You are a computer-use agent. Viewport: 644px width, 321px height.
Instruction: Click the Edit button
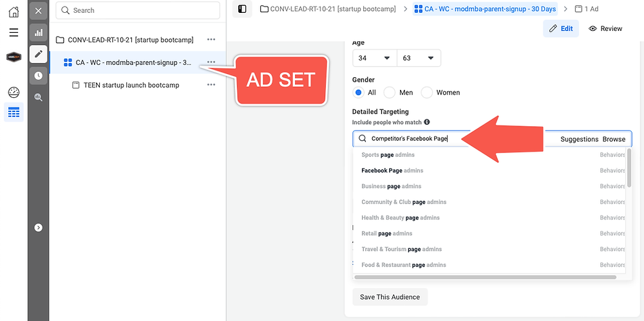(561, 28)
